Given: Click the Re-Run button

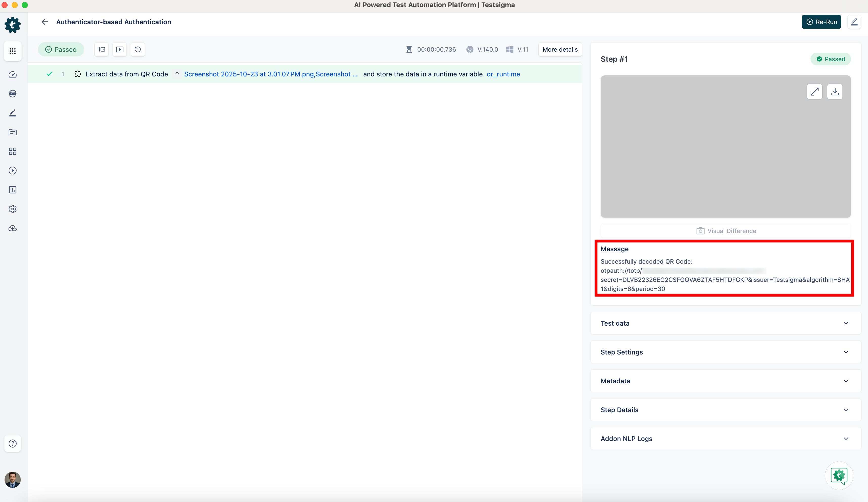Looking at the screenshot, I should pos(821,22).
